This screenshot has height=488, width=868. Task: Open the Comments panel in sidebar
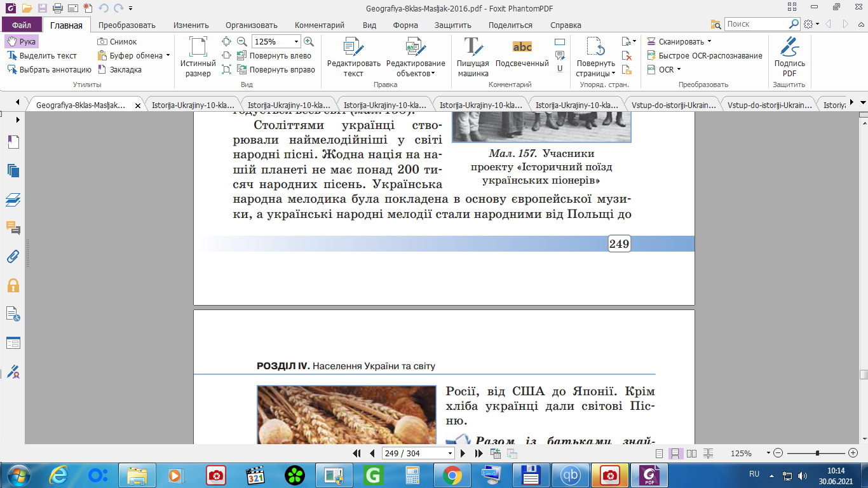click(x=13, y=228)
